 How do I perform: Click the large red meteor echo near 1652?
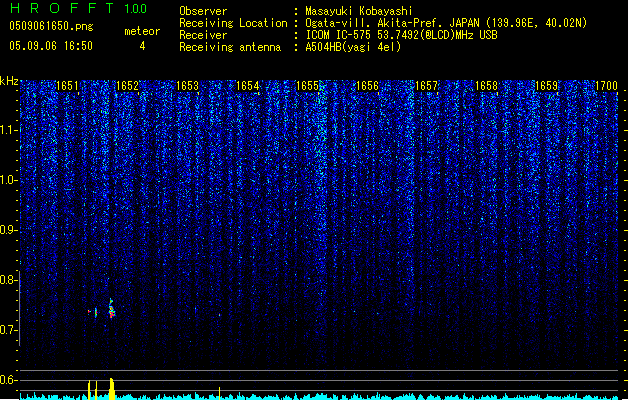pyautogui.click(x=112, y=309)
